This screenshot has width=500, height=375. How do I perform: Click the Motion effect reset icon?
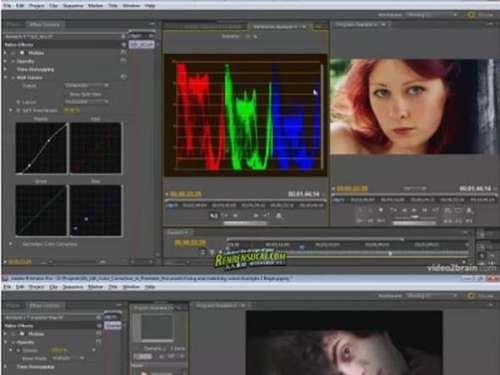(x=123, y=53)
